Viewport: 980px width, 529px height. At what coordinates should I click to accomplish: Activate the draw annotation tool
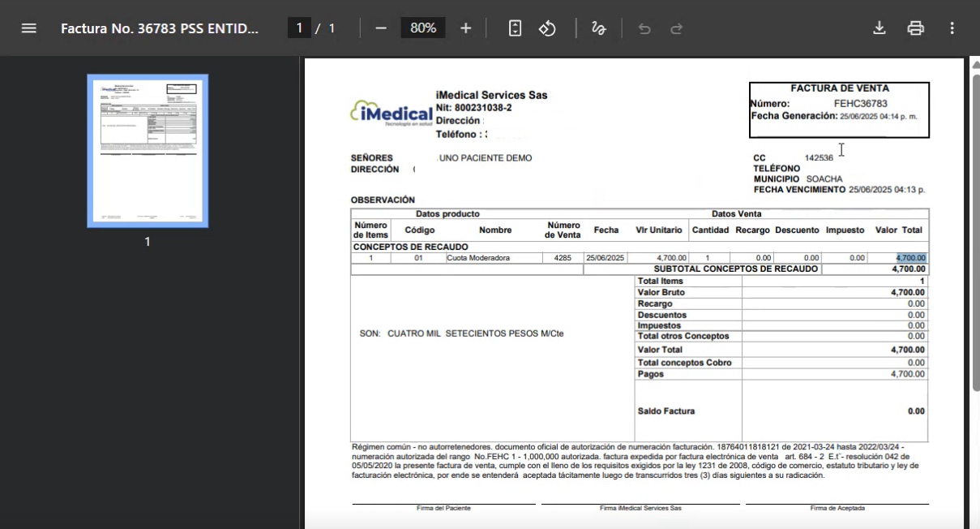pos(599,28)
